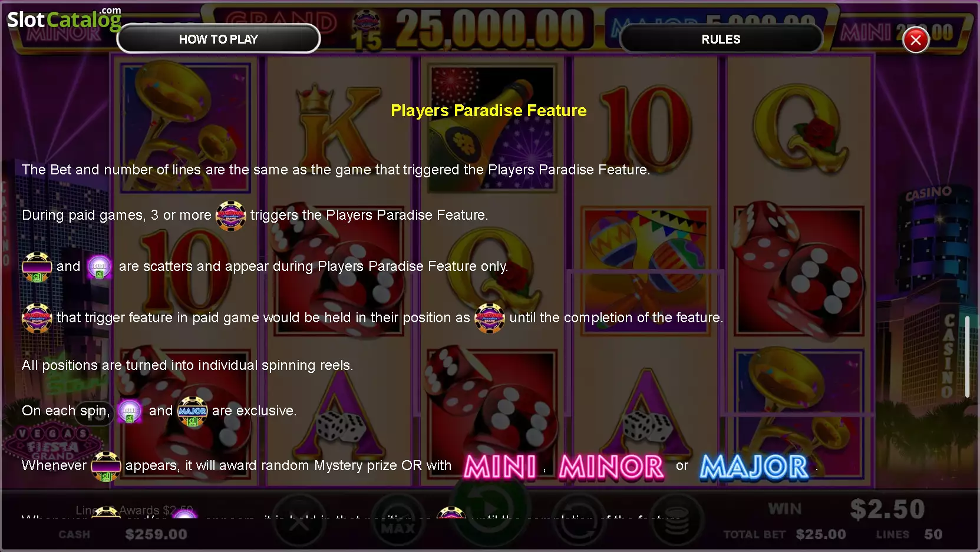Screen dimensions: 980x552
Task: Click the chip icon before 'that trigger feature'
Action: point(37,318)
